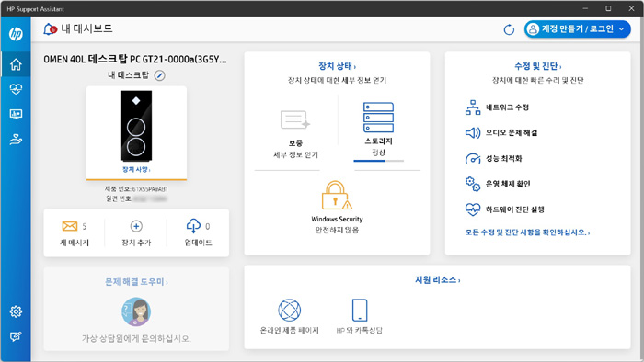Click the network fix icon
Image resolution: width=644 pixels, height=362 pixels.
[473, 107]
